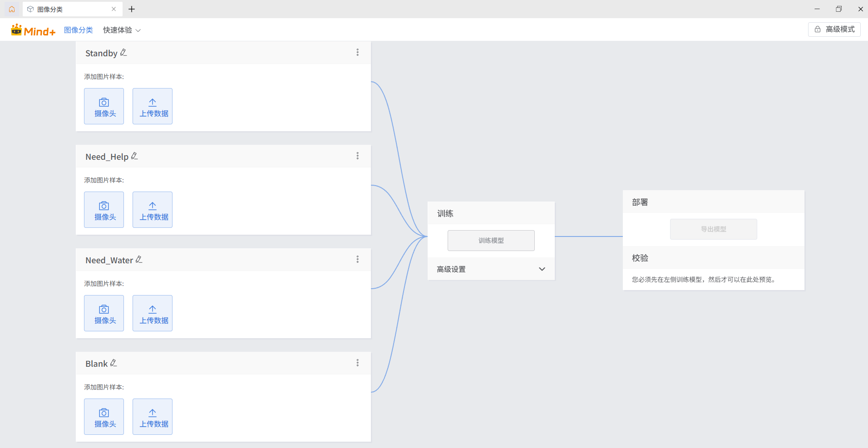Rename the Need_Help class via pencil icon
This screenshot has height=448, width=868.
134,156
